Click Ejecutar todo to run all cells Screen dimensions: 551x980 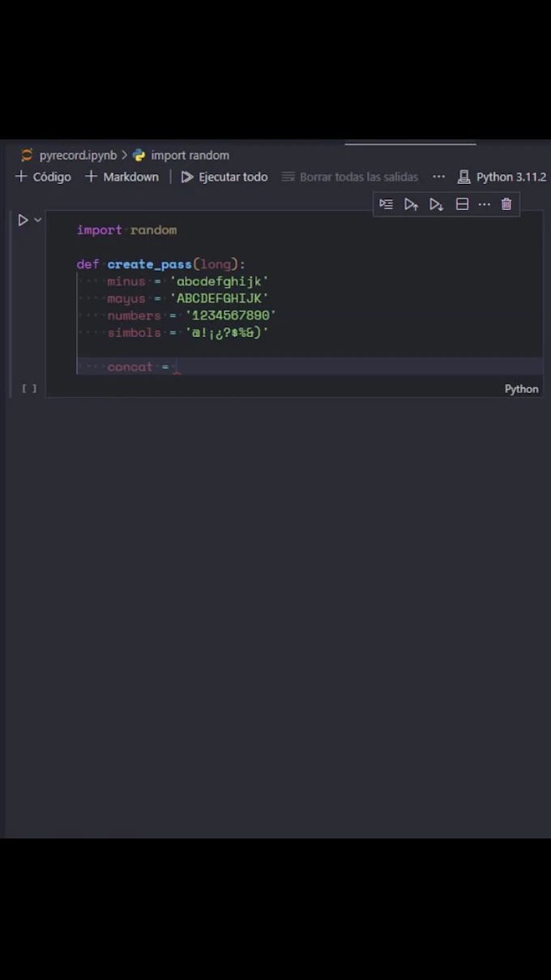(x=224, y=177)
